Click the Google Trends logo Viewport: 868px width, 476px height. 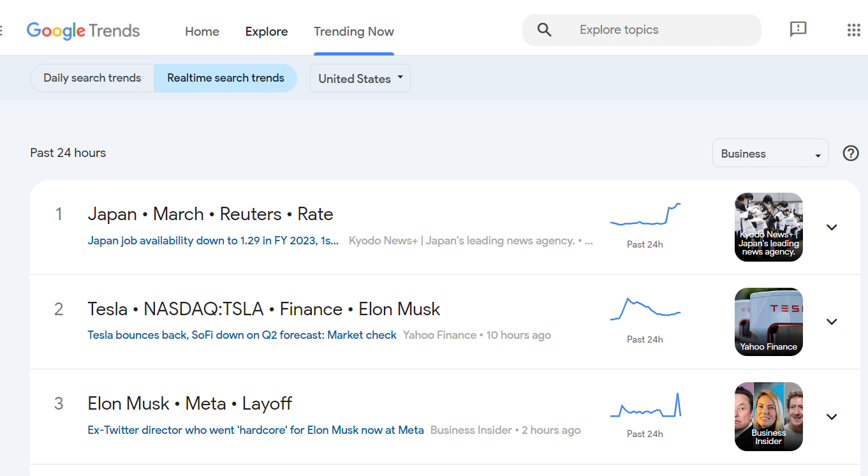[83, 31]
